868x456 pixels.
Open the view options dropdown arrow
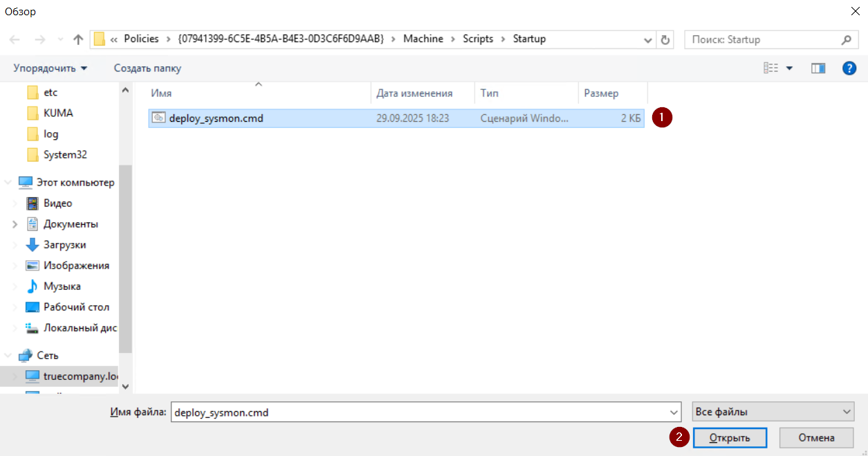click(x=789, y=69)
